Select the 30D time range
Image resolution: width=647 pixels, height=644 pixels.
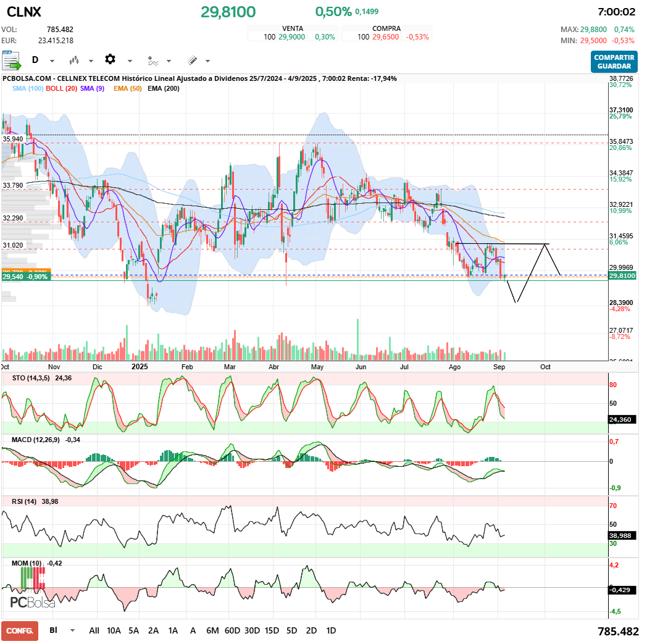click(x=252, y=630)
